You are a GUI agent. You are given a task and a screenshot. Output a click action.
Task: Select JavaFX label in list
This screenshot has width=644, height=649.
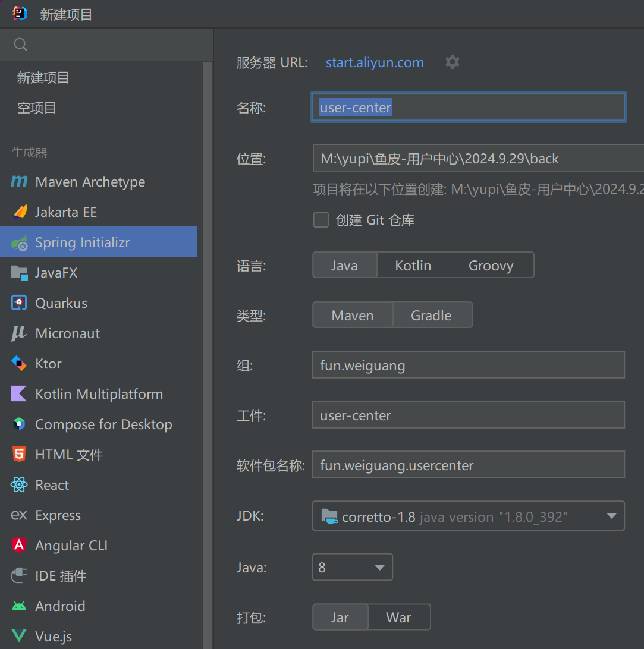coord(56,273)
